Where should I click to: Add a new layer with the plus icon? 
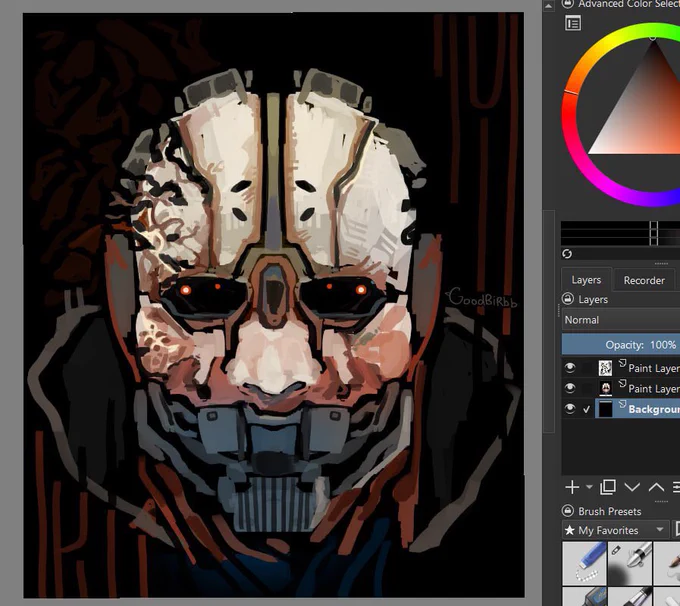572,487
